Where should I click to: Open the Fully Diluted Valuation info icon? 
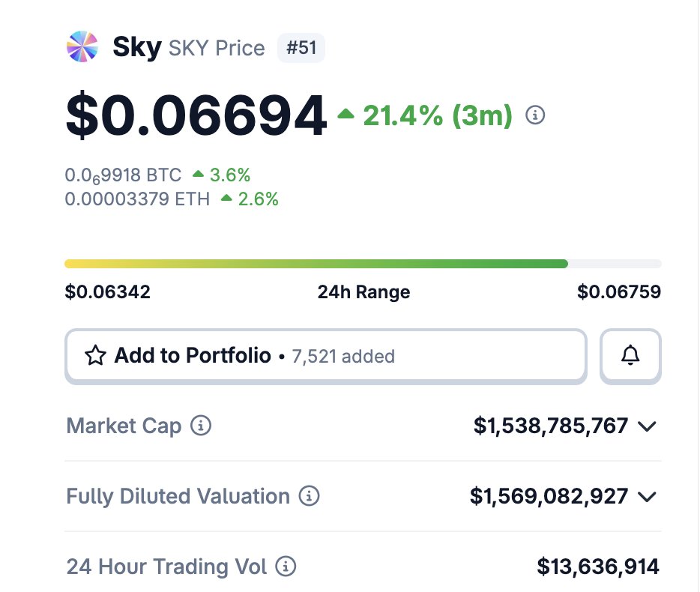309,496
